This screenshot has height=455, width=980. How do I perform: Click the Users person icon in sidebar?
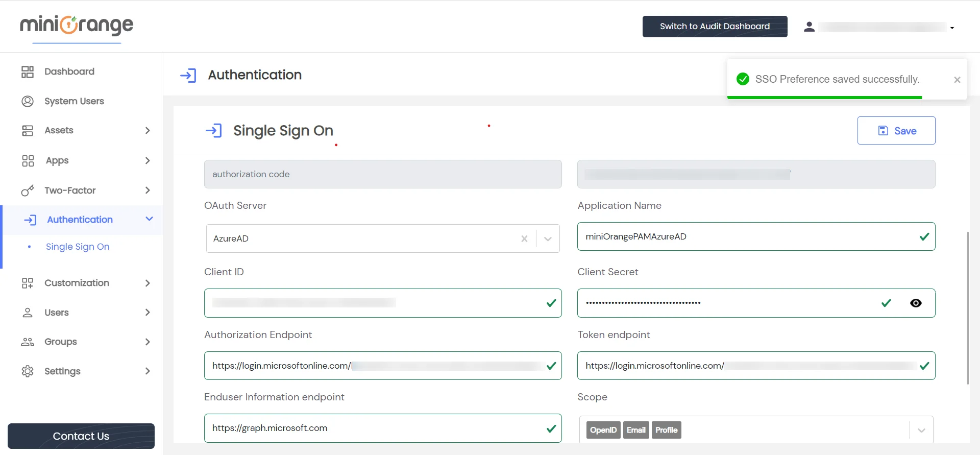[x=28, y=313]
